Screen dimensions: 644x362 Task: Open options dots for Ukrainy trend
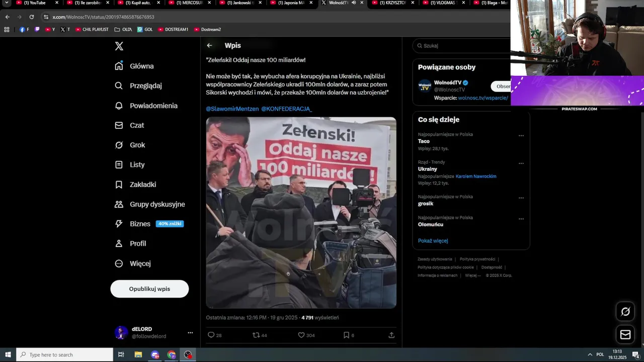click(x=521, y=163)
